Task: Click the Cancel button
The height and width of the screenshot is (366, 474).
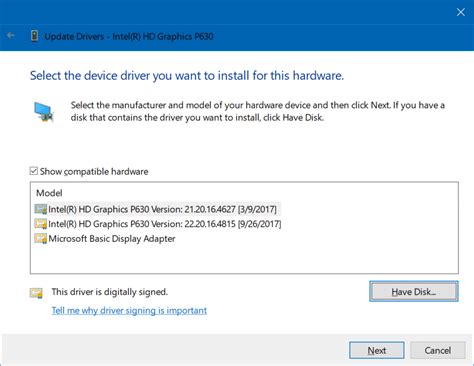Action: point(438,350)
